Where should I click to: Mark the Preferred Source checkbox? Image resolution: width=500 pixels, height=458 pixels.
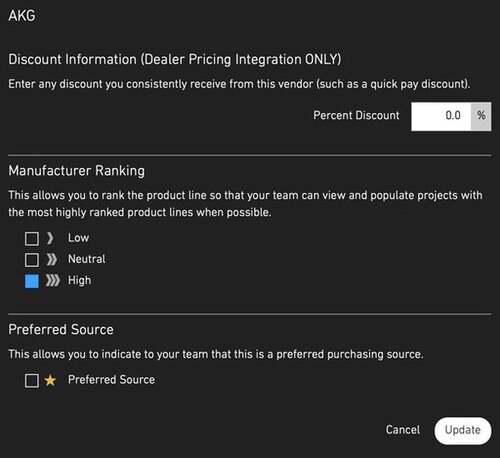pyautogui.click(x=32, y=380)
